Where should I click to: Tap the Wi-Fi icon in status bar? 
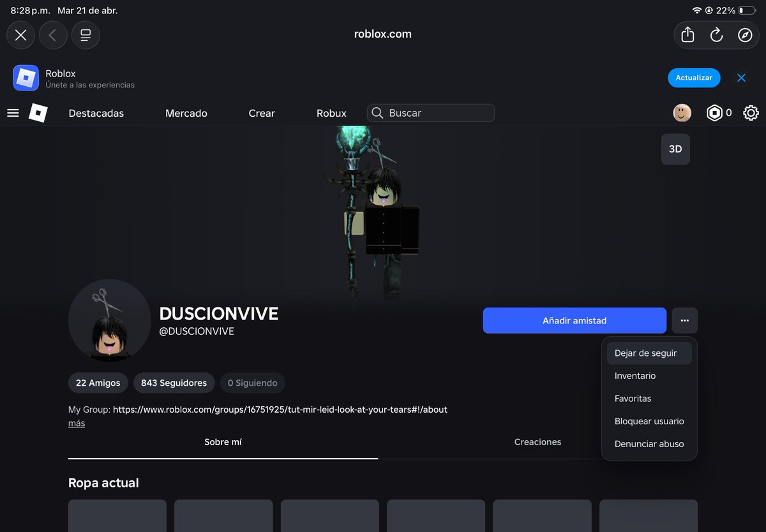[x=697, y=11]
